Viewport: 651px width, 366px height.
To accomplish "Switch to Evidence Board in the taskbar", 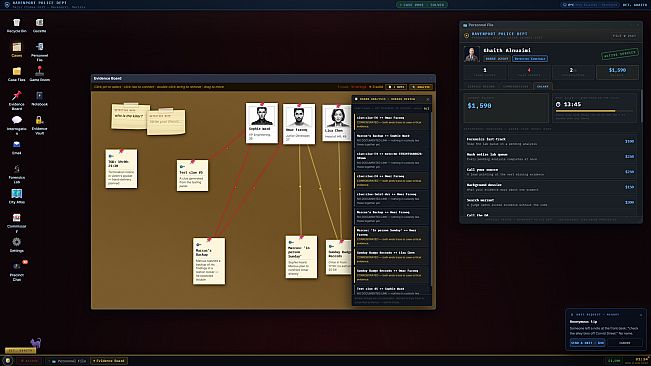I will [110, 361].
